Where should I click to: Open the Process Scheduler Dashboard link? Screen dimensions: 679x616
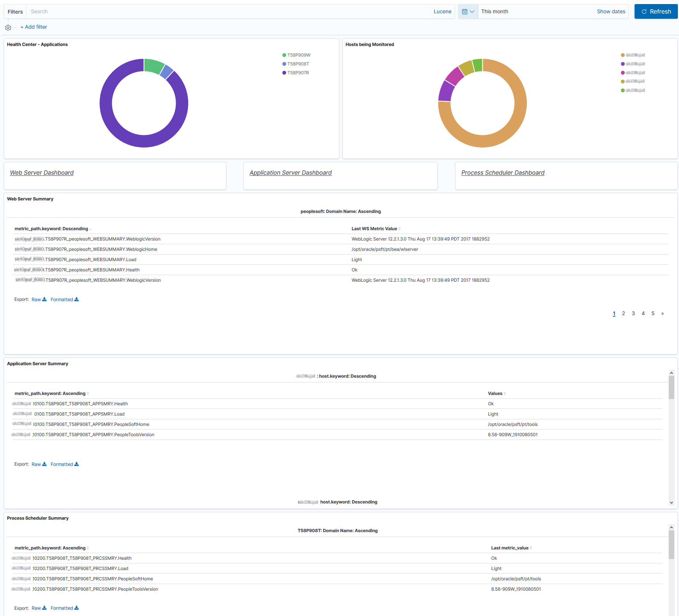point(503,172)
